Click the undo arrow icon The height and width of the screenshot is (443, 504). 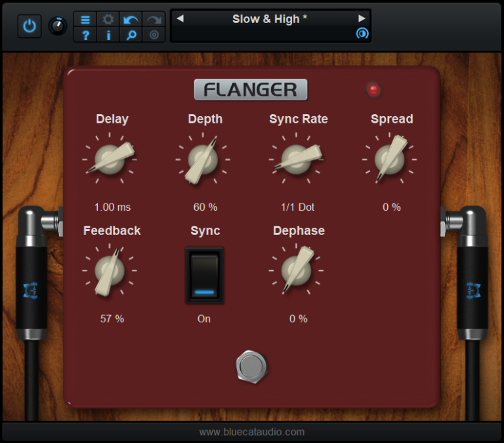(x=131, y=20)
